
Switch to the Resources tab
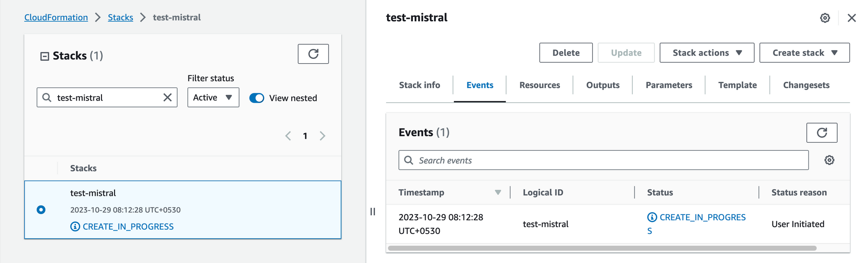point(539,85)
